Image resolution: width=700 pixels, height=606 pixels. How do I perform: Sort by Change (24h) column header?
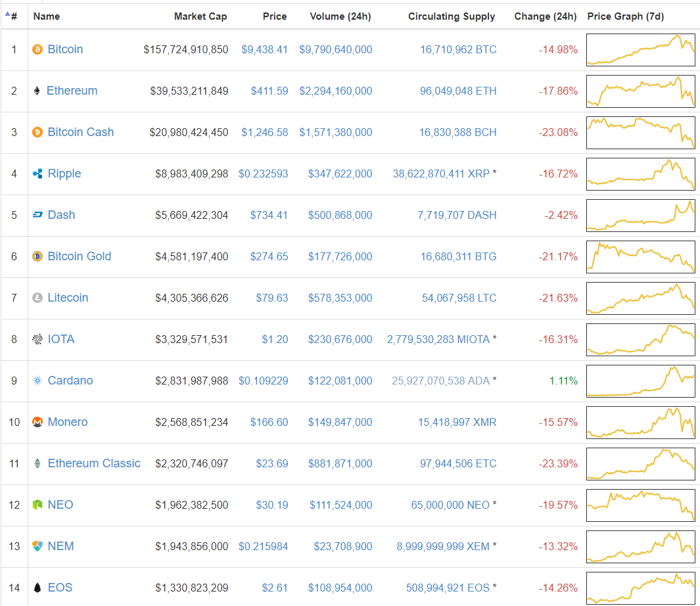pyautogui.click(x=546, y=16)
